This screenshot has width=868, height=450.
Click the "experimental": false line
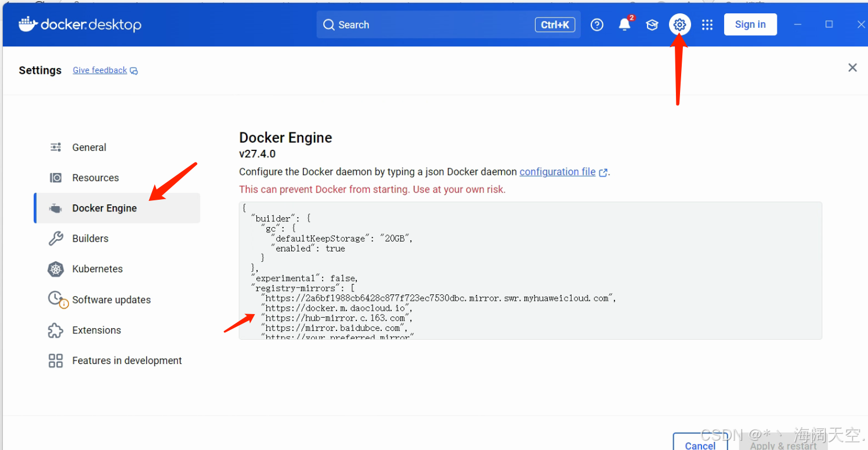click(305, 278)
